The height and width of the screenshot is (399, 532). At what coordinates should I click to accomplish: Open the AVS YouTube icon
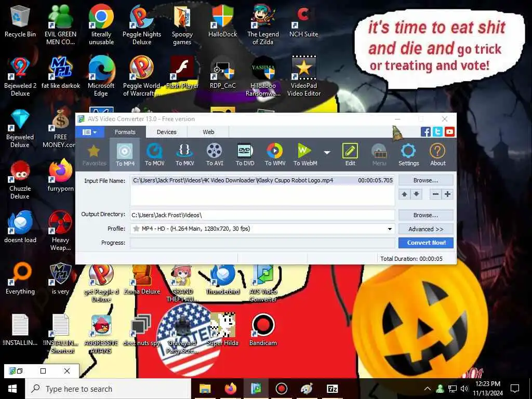[x=449, y=131]
